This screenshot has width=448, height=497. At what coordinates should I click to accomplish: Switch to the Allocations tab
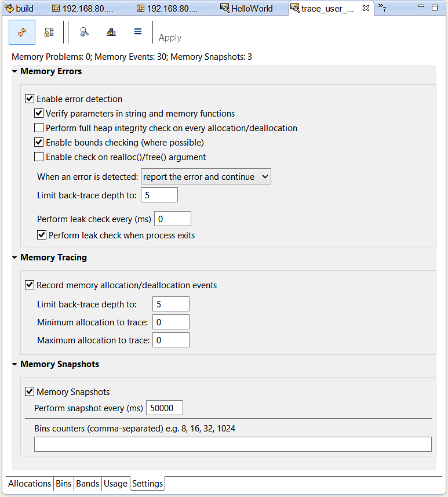29,484
